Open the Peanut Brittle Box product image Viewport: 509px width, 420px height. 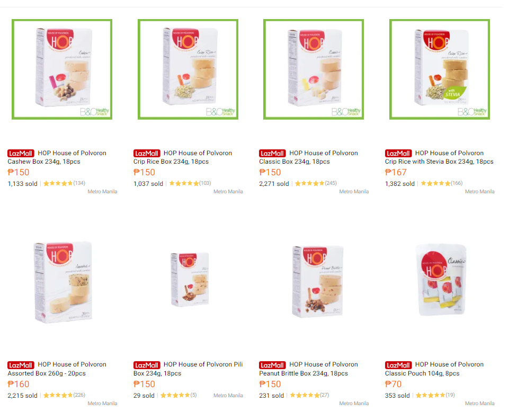(314, 281)
